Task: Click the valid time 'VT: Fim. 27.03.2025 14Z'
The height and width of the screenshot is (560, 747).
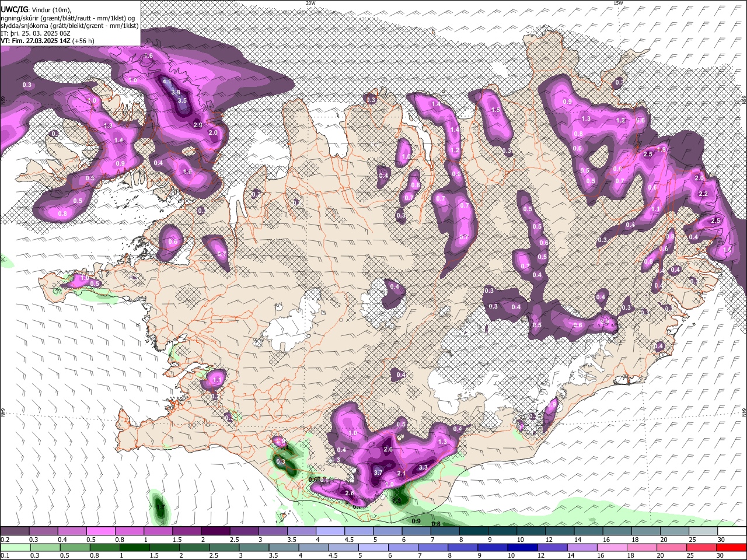Action: pos(36,41)
